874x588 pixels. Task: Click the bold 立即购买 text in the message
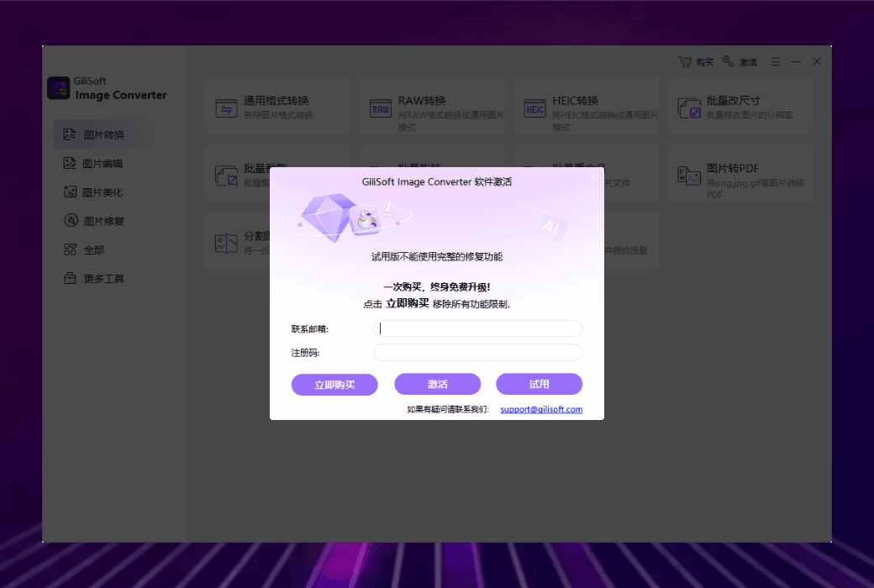[x=408, y=303]
